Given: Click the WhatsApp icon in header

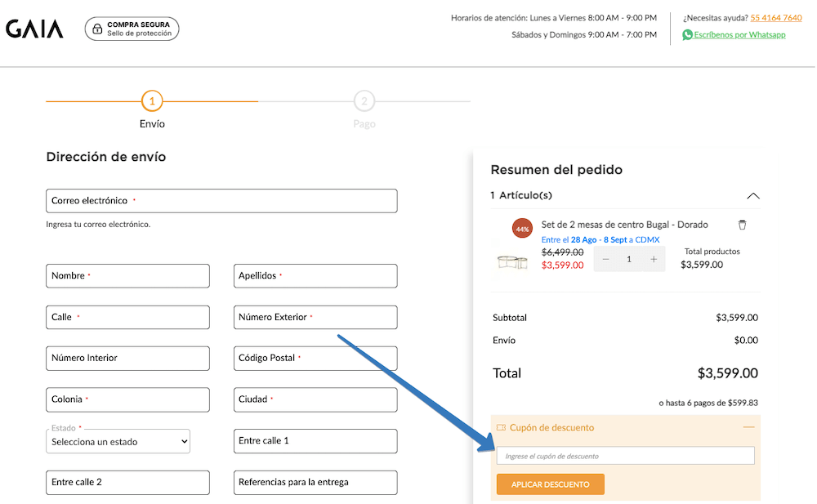Looking at the screenshot, I should 687,35.
